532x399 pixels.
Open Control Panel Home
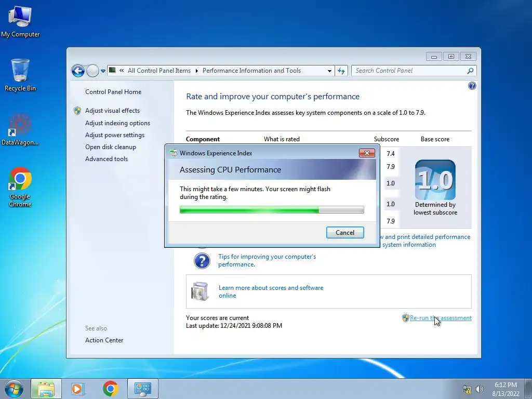pyautogui.click(x=113, y=92)
